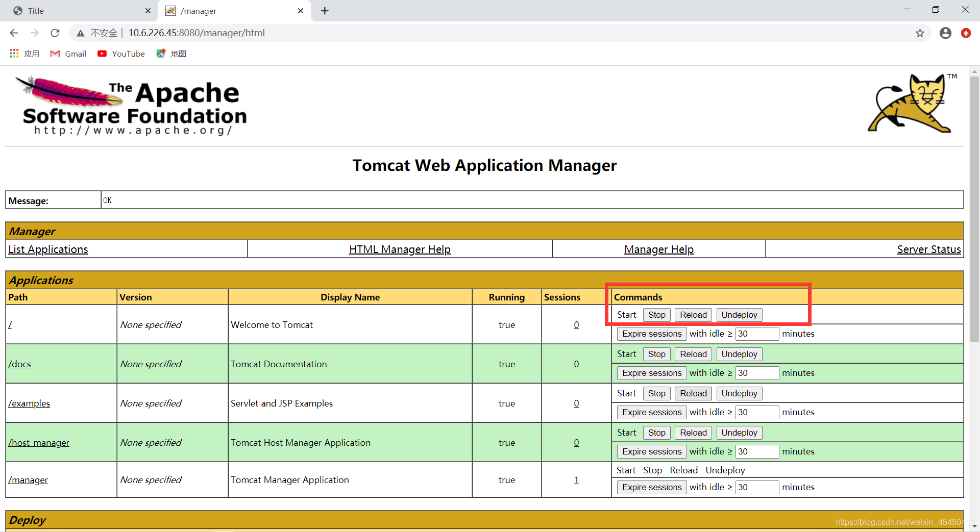
Task: Undeploy the Tomcat Host Manager Application
Action: coord(739,433)
